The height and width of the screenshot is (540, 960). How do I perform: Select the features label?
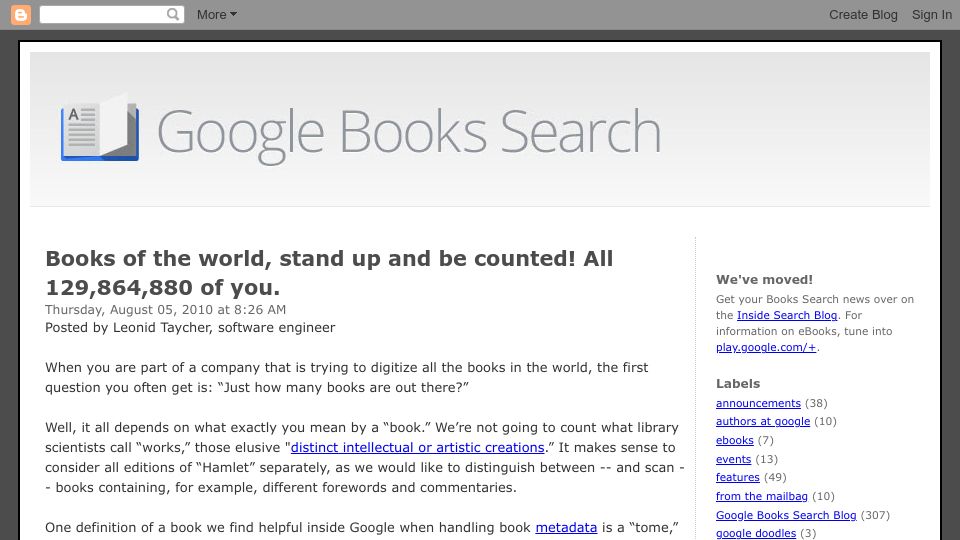click(x=738, y=477)
